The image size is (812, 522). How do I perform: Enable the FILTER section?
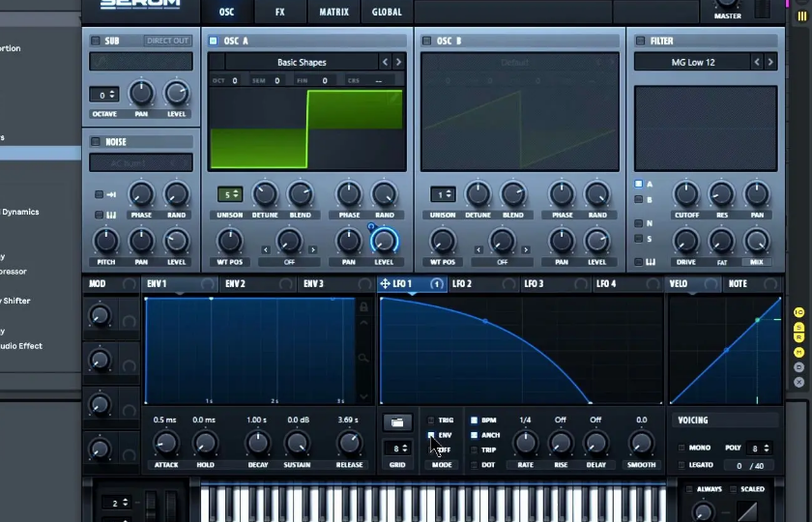(x=641, y=41)
